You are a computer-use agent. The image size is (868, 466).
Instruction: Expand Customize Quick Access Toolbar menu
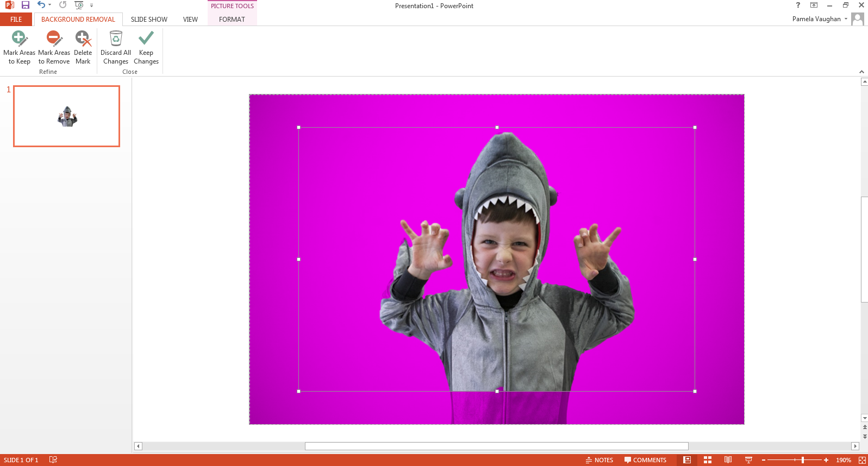91,5
